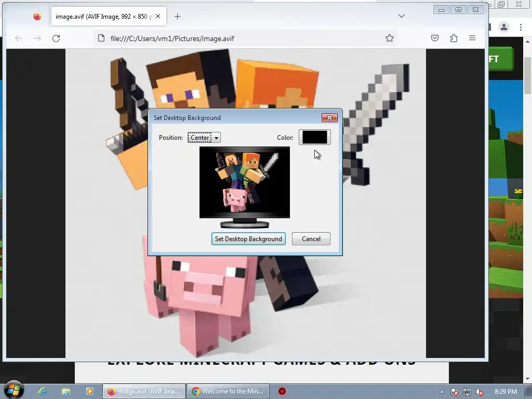
Task: Close the image.avif tab
Action: click(x=158, y=16)
